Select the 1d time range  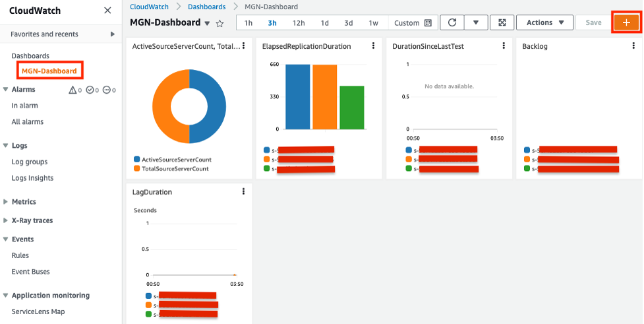click(x=325, y=23)
